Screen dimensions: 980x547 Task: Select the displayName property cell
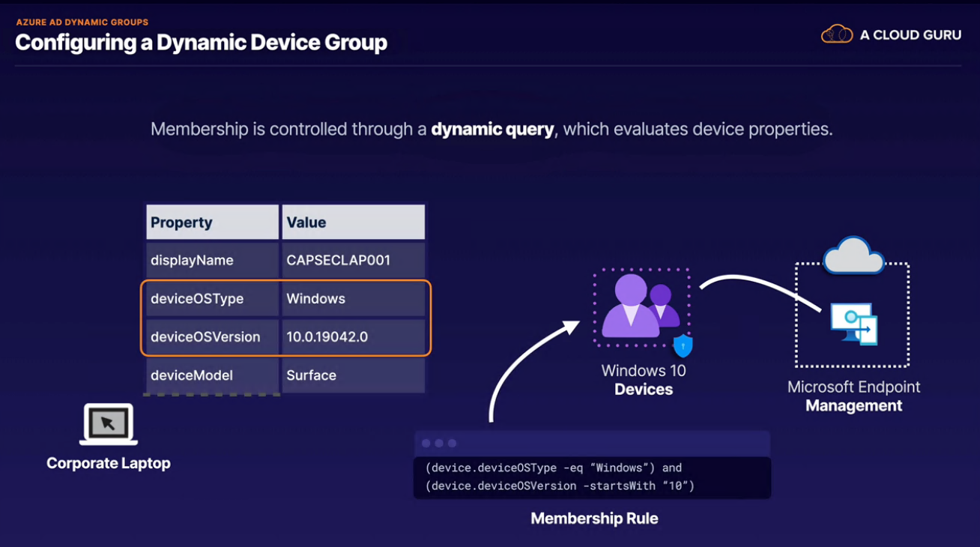(x=212, y=260)
